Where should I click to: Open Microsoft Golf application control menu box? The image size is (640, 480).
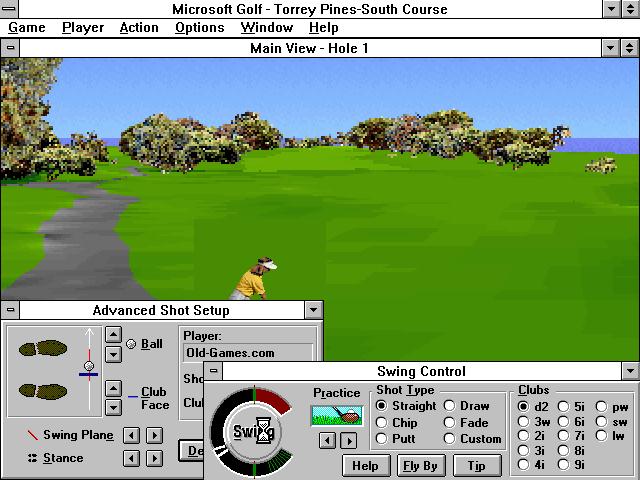(9, 9)
